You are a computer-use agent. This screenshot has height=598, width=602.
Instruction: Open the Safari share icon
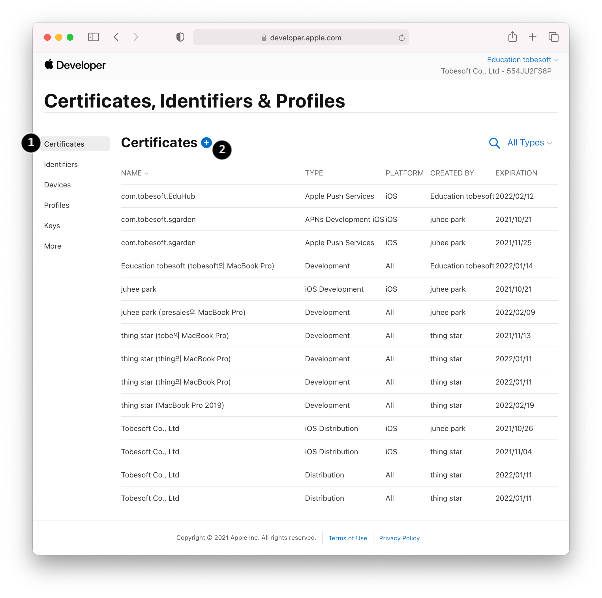[512, 37]
